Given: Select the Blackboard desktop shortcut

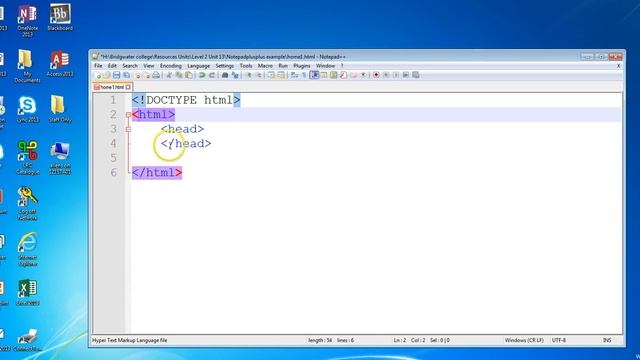Looking at the screenshot, I should [60, 17].
